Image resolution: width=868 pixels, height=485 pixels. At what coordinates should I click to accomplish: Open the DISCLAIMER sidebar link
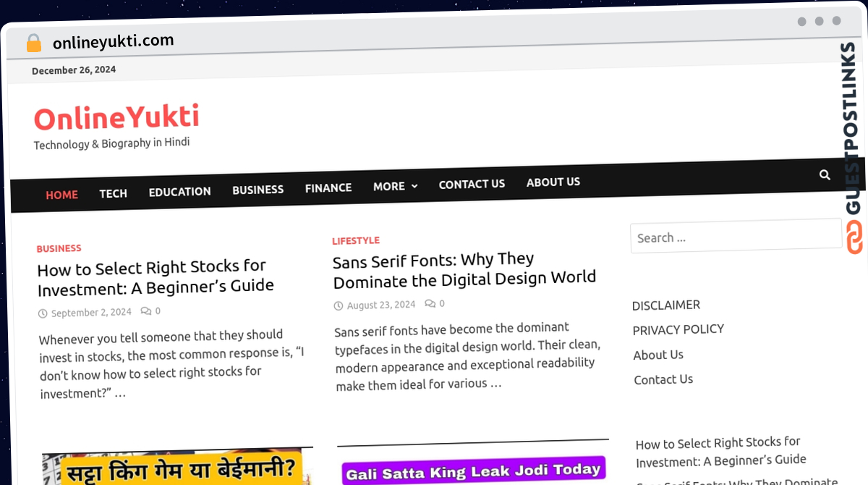[666, 305]
